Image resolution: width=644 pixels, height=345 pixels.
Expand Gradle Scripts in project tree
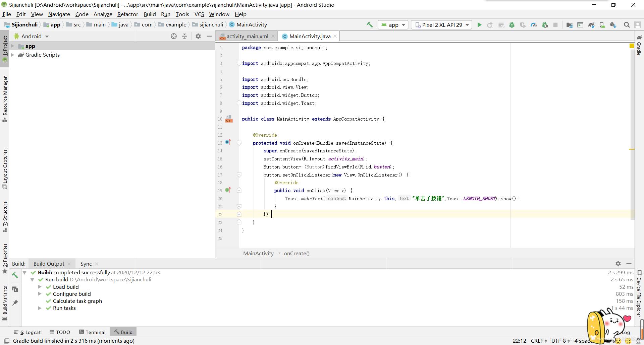pos(12,55)
